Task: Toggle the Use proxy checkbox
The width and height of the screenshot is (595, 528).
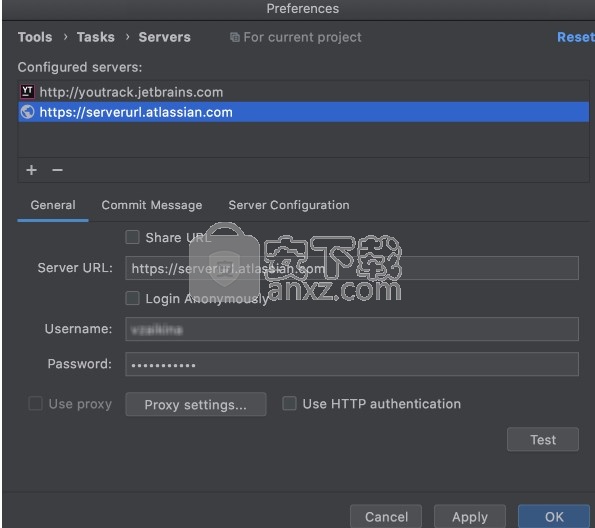Action: [x=36, y=403]
